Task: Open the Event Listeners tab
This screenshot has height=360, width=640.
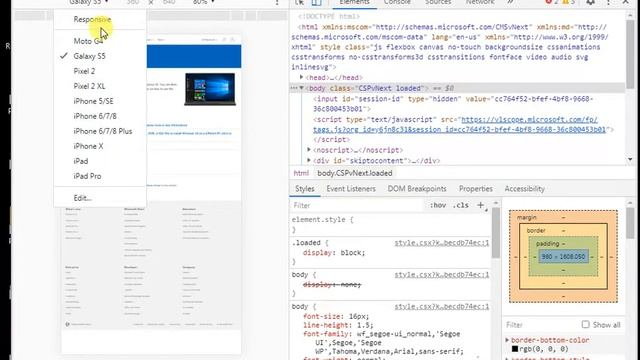Action: coord(351,189)
